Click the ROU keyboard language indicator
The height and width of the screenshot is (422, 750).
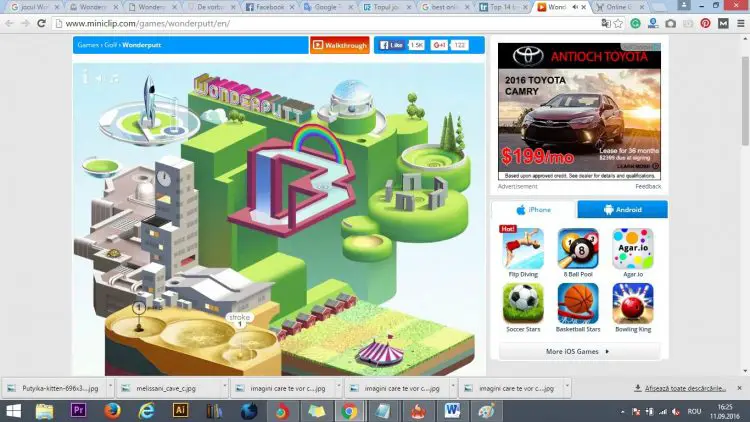click(694, 411)
